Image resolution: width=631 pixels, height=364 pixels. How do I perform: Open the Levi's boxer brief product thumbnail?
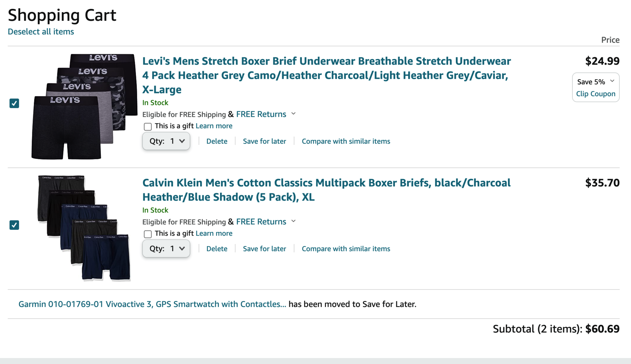tap(84, 107)
